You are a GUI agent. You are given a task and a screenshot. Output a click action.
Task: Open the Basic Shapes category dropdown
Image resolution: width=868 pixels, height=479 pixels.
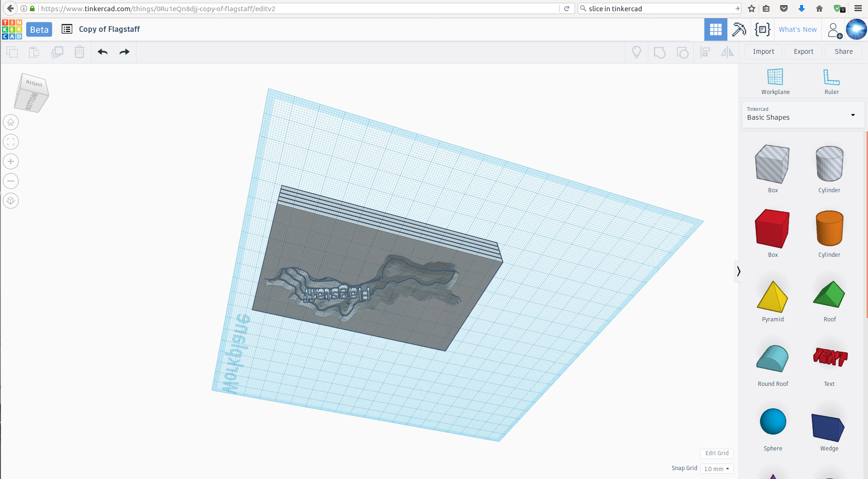click(x=803, y=115)
